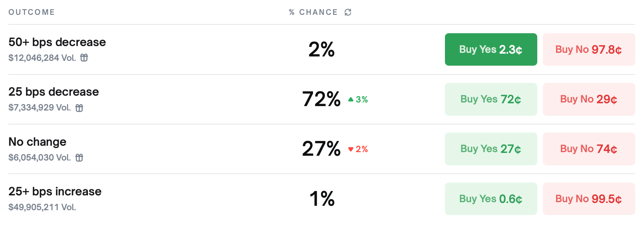This screenshot has width=644, height=225.
Task: Click the rewards gift icon for 50+ bps decrease
Action: 84,58
